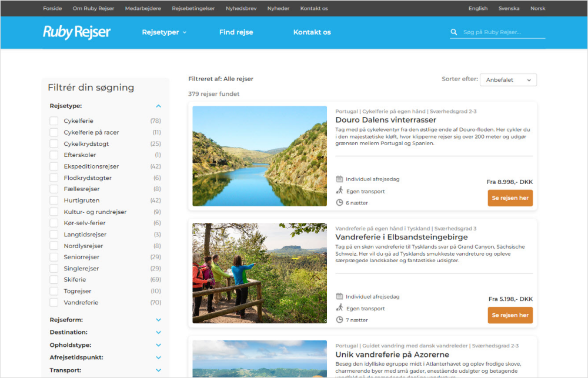Click the '379 rejser fundet' text
Viewport: 588px width, 378px height.
(214, 93)
